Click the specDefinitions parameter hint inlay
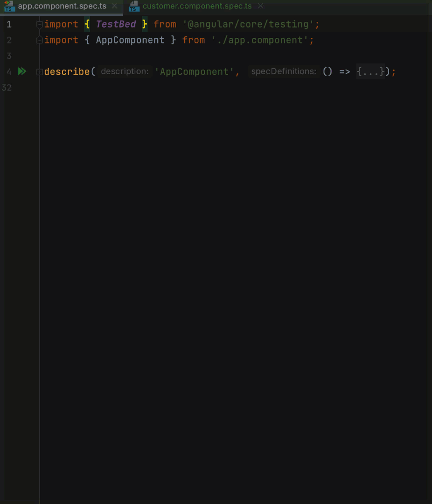 284,71
